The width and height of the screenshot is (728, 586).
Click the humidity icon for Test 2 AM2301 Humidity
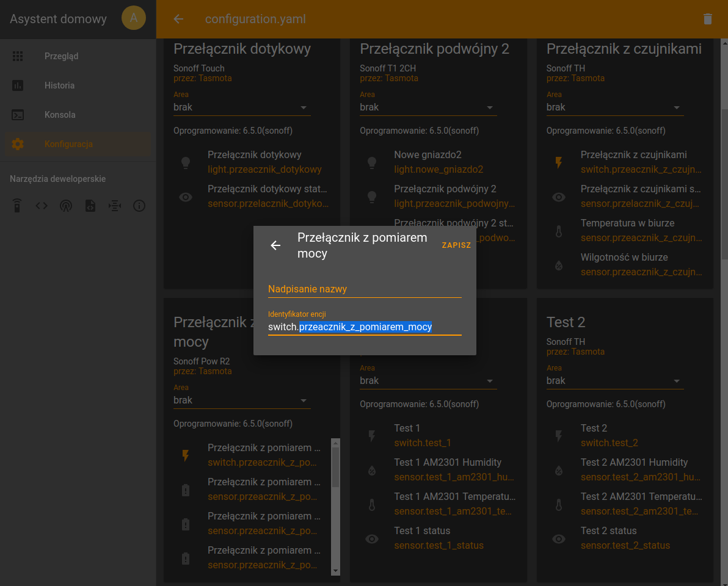pos(559,470)
